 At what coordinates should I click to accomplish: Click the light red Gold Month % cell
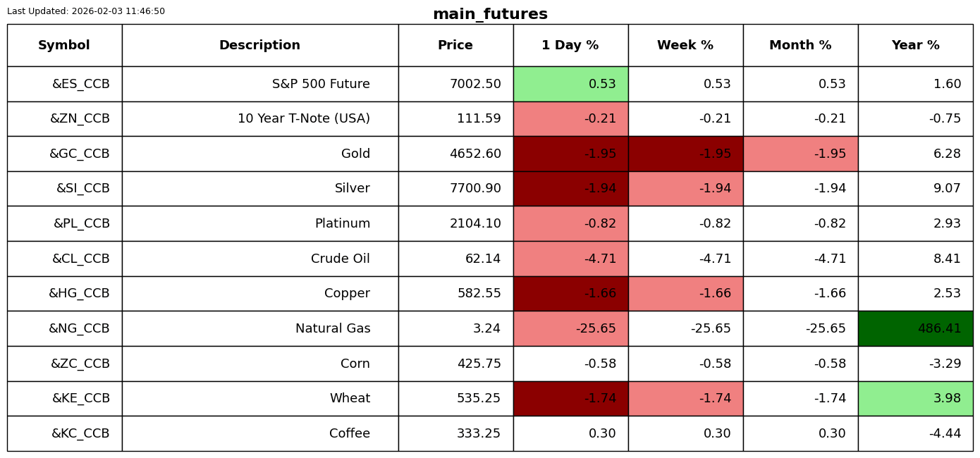(x=800, y=154)
